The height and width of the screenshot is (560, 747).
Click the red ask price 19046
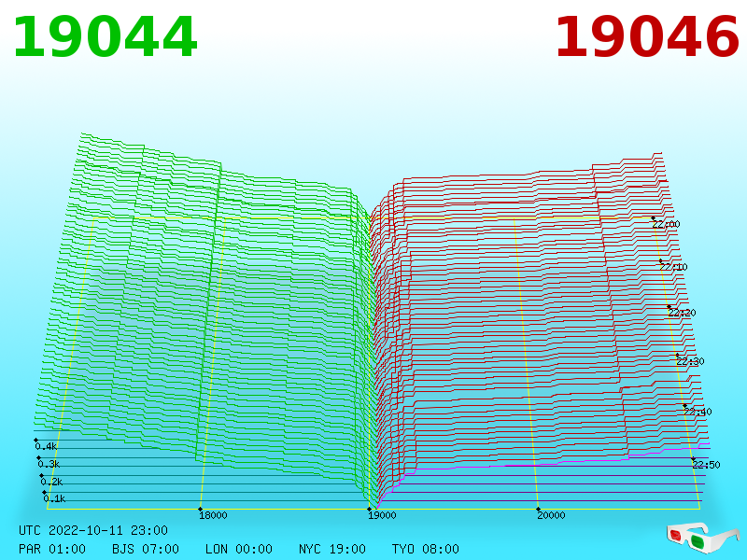click(647, 37)
